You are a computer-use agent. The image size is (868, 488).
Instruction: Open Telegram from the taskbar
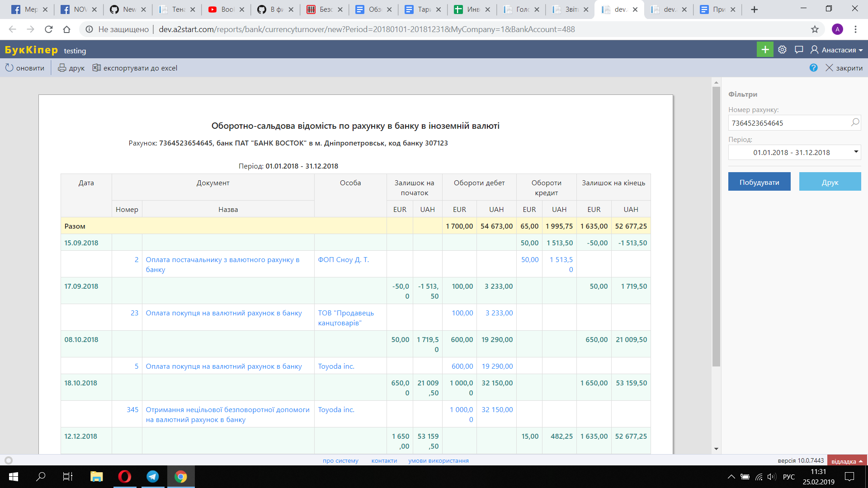tap(153, 477)
